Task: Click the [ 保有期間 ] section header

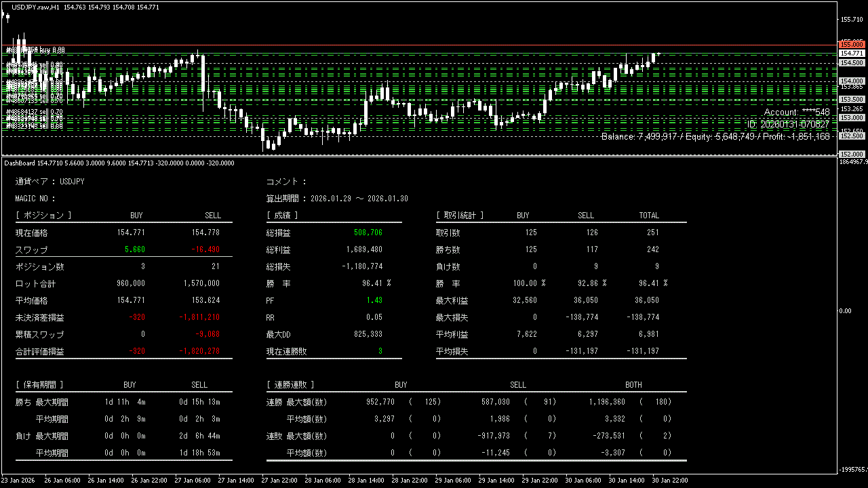Action: (39, 385)
